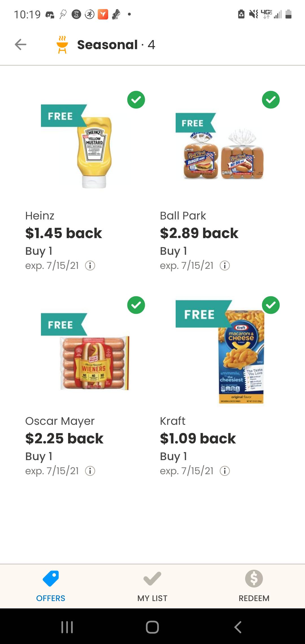Open the Offers tab tag icon
The width and height of the screenshot is (305, 644).
pos(51,578)
